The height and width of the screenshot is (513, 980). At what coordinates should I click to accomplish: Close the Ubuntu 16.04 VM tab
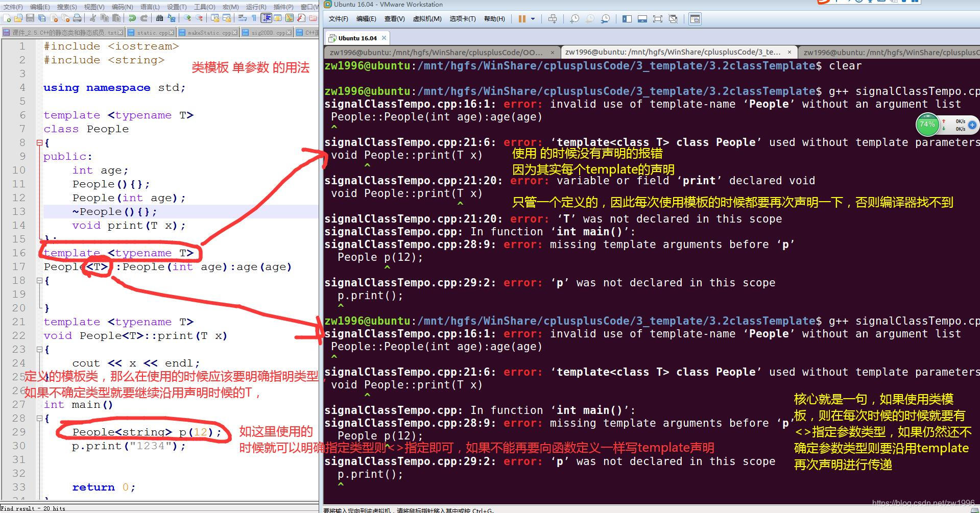(384, 38)
